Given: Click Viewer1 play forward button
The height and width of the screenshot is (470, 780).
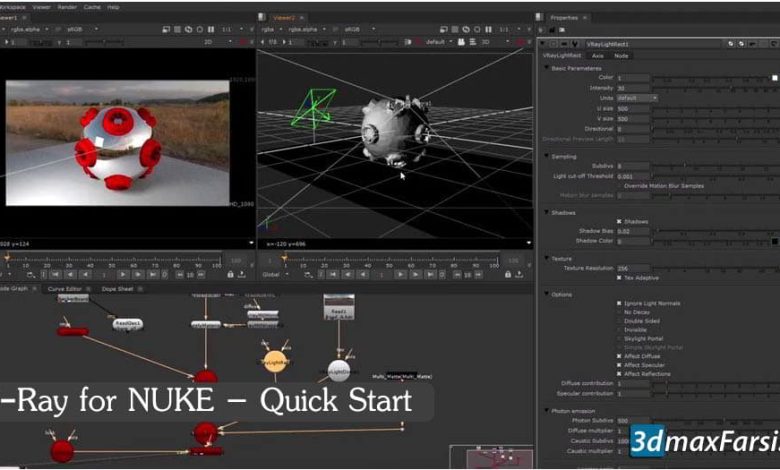Looking at the screenshot, I should (x=122, y=275).
